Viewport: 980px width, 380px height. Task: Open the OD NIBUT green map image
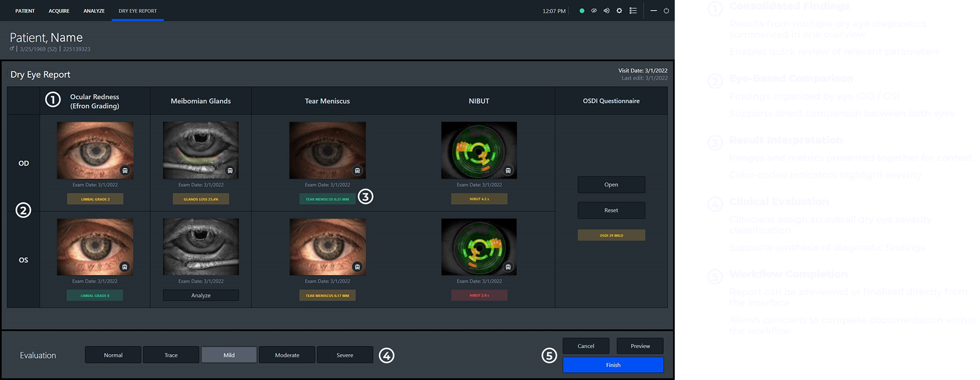coord(479,150)
